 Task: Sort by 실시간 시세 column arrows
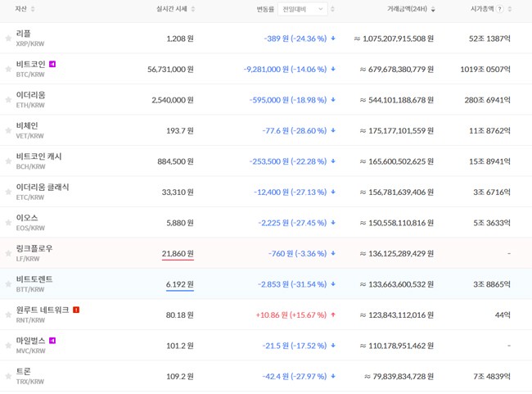(x=192, y=9)
